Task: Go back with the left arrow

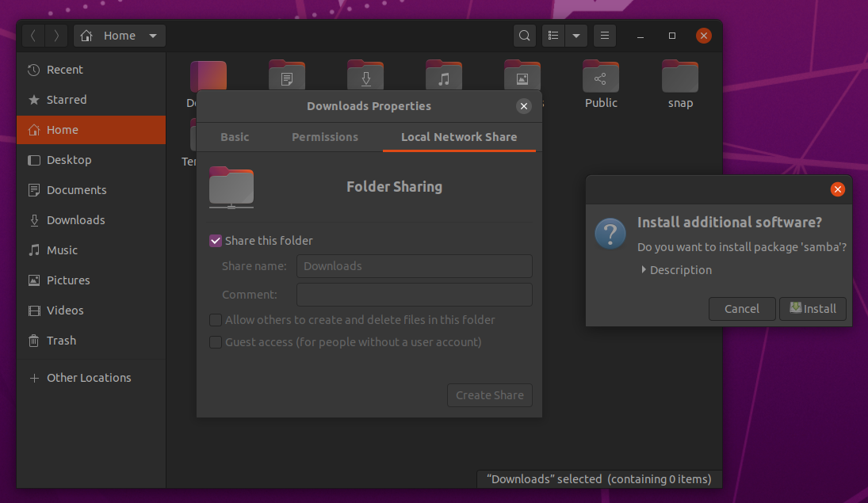Action: pos(33,36)
